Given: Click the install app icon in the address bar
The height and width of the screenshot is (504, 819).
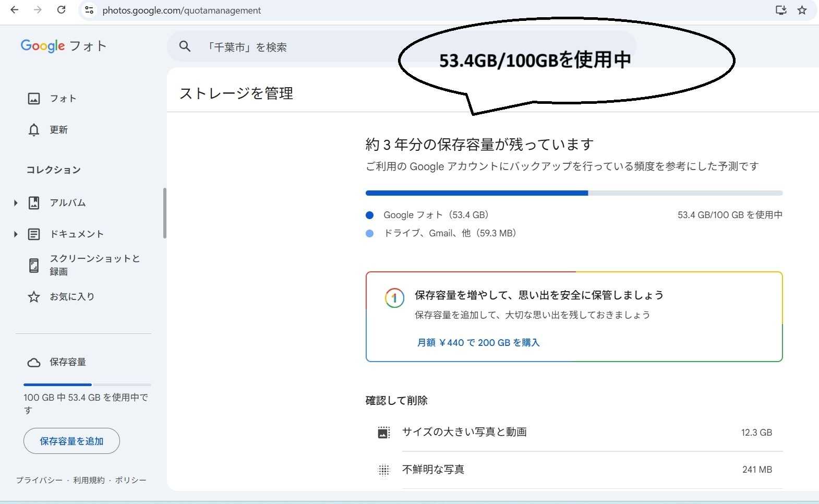Looking at the screenshot, I should [781, 10].
